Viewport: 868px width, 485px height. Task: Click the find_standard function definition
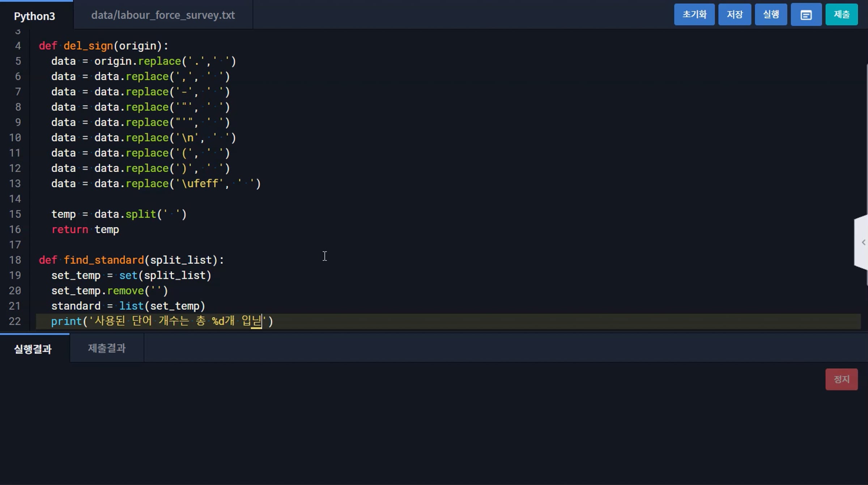click(104, 260)
